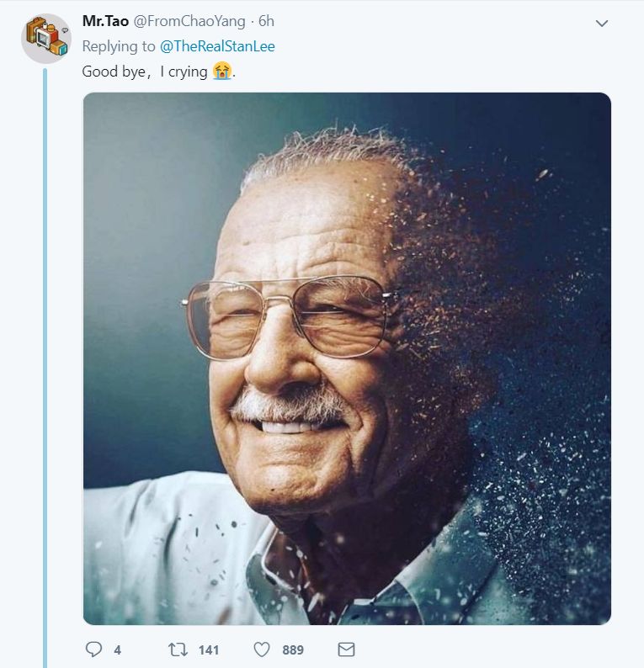
Task: Open Mr.Tao's profile avatar picture
Action: pyautogui.click(x=46, y=39)
